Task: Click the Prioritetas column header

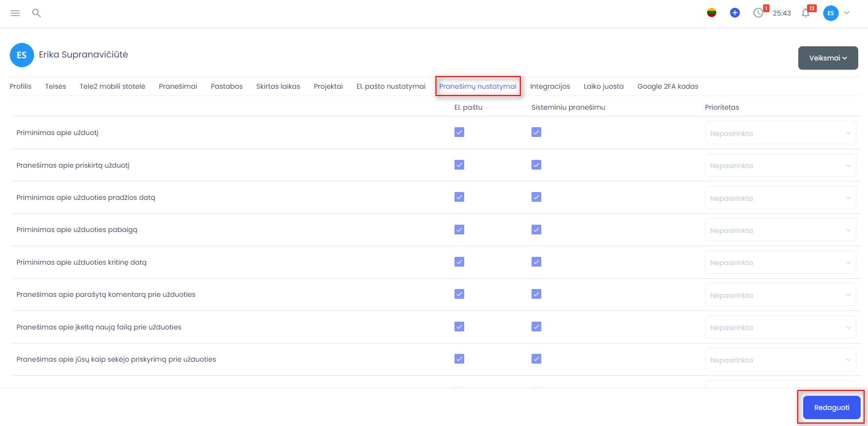Action: [722, 107]
